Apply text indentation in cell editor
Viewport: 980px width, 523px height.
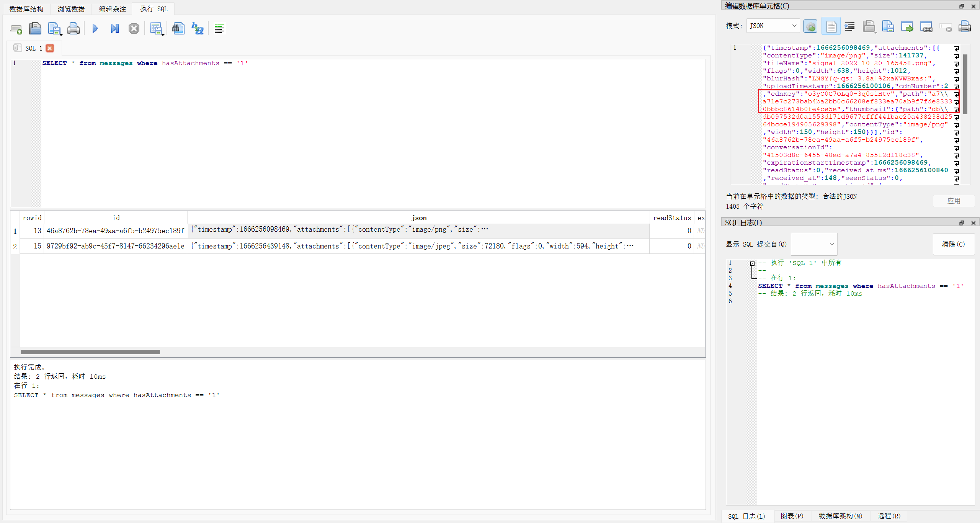click(x=850, y=26)
